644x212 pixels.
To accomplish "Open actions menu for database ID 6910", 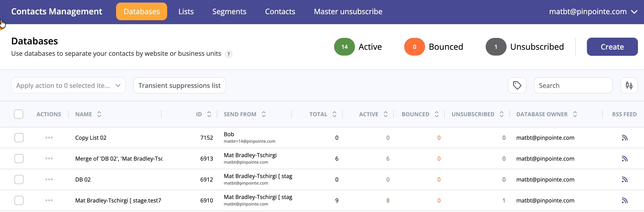I will pos(49,200).
